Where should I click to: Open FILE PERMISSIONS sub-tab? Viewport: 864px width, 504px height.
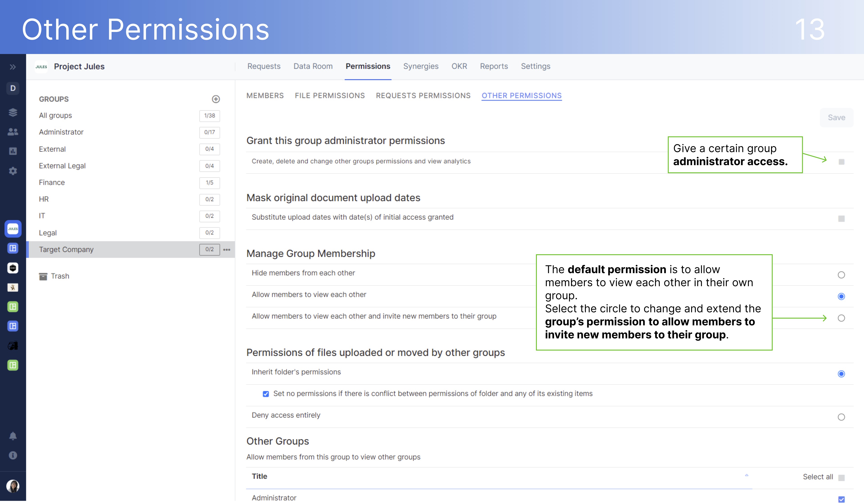pyautogui.click(x=329, y=96)
